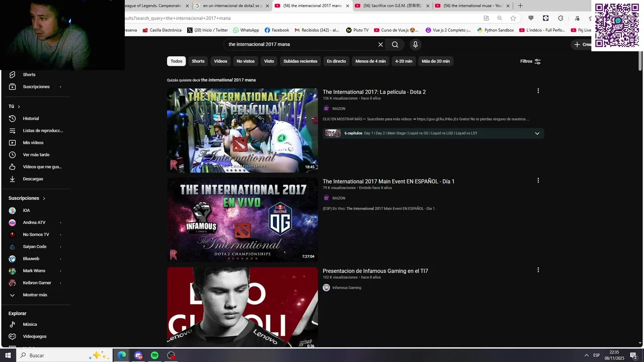Screen dimensions: 644x362
Task: Open Spotify from the taskbar
Action: tap(154, 355)
